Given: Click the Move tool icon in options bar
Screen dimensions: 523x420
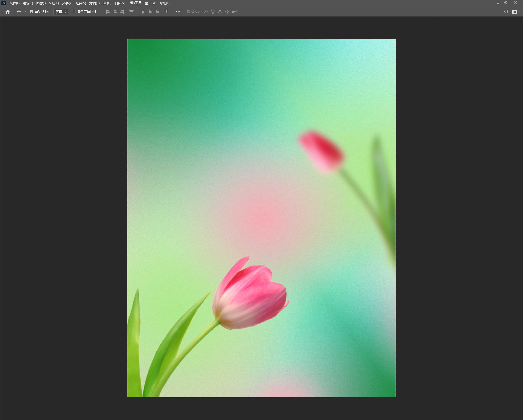Looking at the screenshot, I should [x=19, y=12].
